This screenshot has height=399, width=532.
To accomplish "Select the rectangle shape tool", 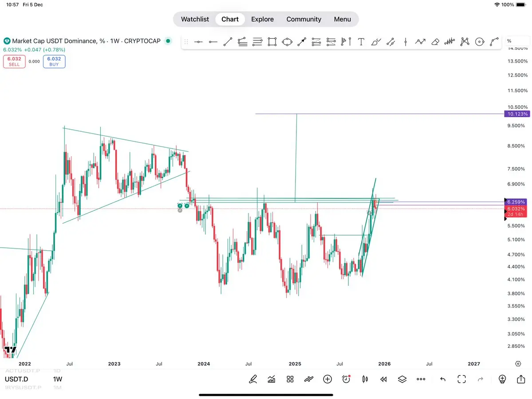I will click(x=272, y=42).
